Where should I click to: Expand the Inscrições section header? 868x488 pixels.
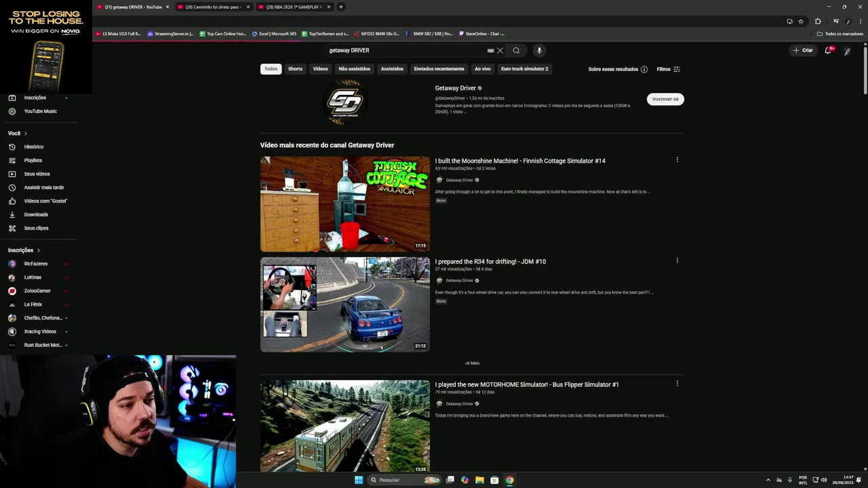24,250
